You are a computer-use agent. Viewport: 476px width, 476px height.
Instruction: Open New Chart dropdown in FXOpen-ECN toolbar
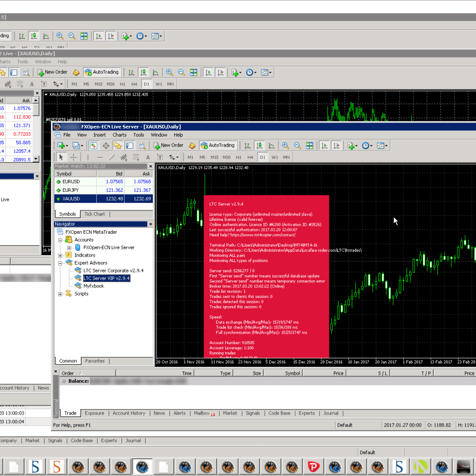tap(62, 146)
